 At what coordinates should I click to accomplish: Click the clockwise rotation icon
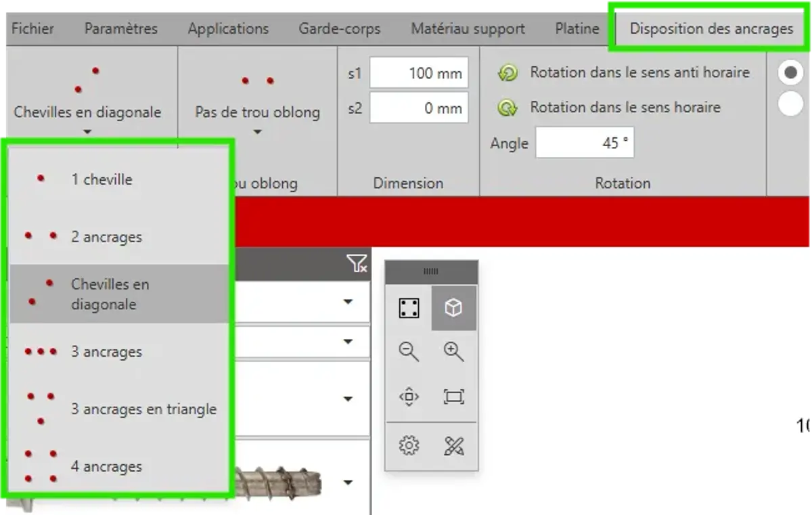pyautogui.click(x=507, y=108)
